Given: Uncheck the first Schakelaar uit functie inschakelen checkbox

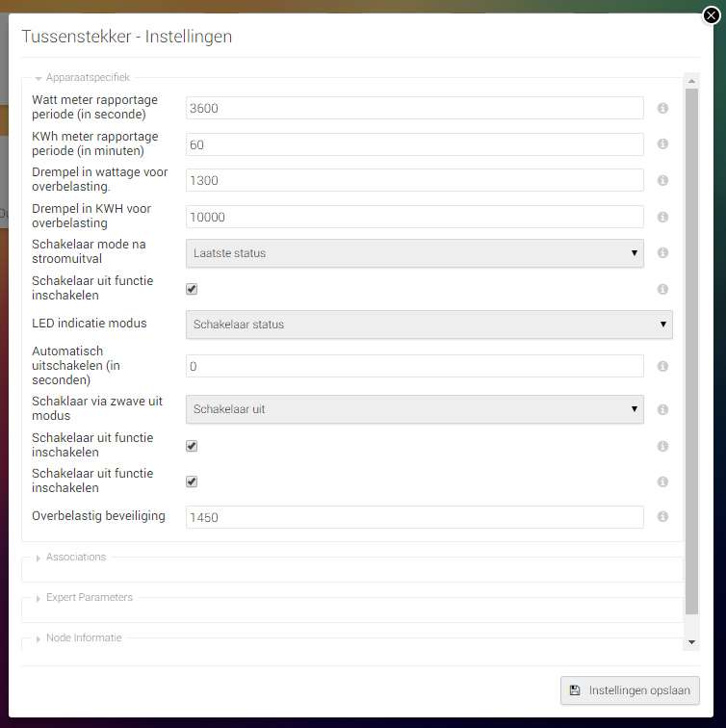Looking at the screenshot, I should click(x=192, y=289).
